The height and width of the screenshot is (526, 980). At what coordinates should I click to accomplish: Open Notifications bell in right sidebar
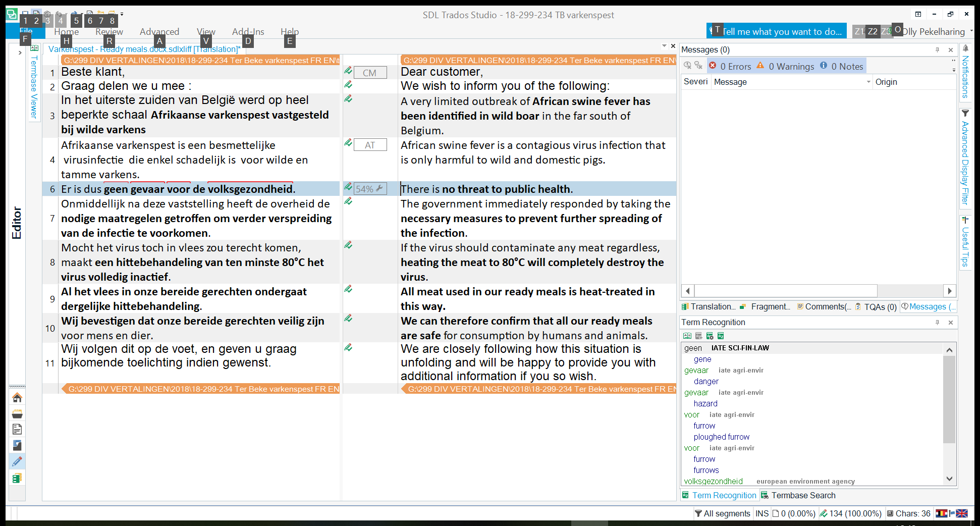pyautogui.click(x=965, y=48)
